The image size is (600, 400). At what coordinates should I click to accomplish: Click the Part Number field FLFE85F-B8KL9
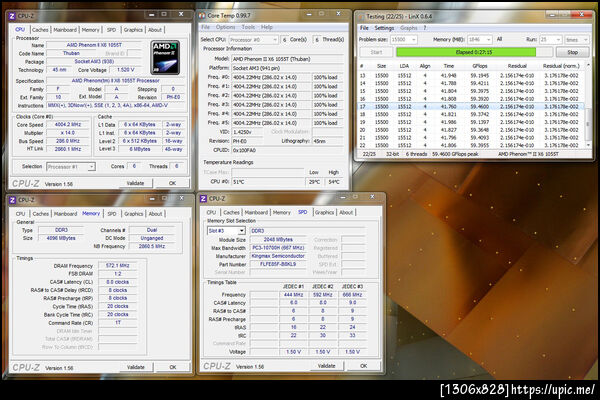click(278, 264)
